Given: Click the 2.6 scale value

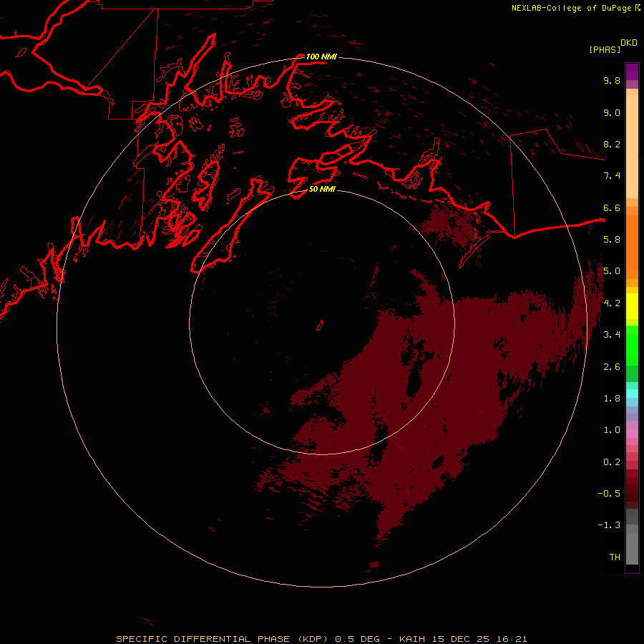Looking at the screenshot, I should pyautogui.click(x=612, y=367).
